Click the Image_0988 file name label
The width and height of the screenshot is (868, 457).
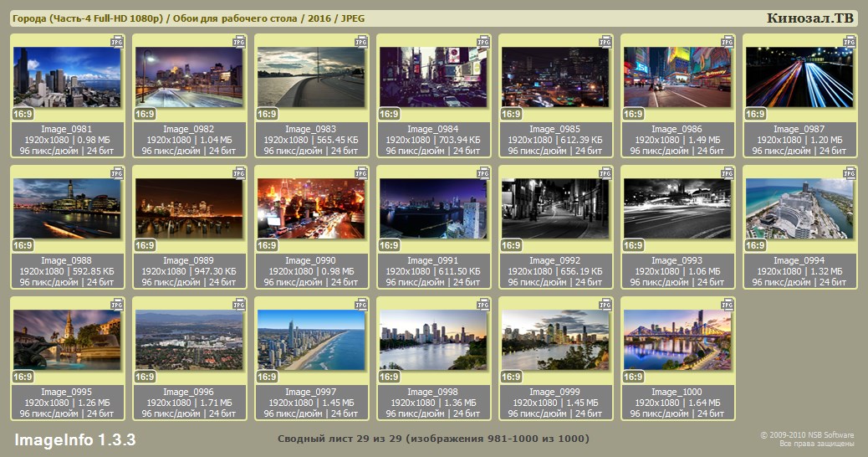[x=66, y=260]
